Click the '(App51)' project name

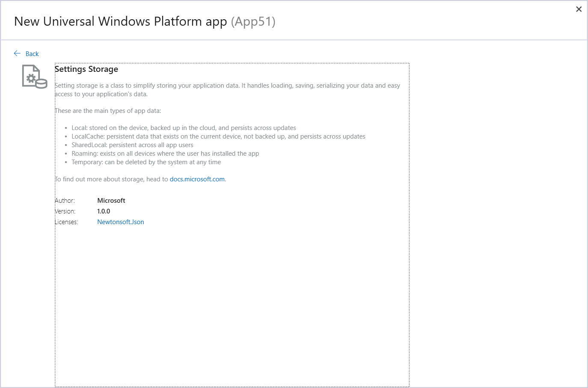point(253,21)
